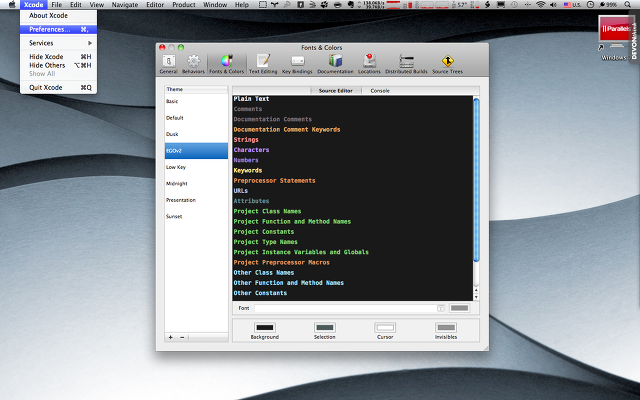Open Spotlight search magnifier icon
Image resolution: width=640 pixels, height=400 pixels.
[x=627, y=5]
